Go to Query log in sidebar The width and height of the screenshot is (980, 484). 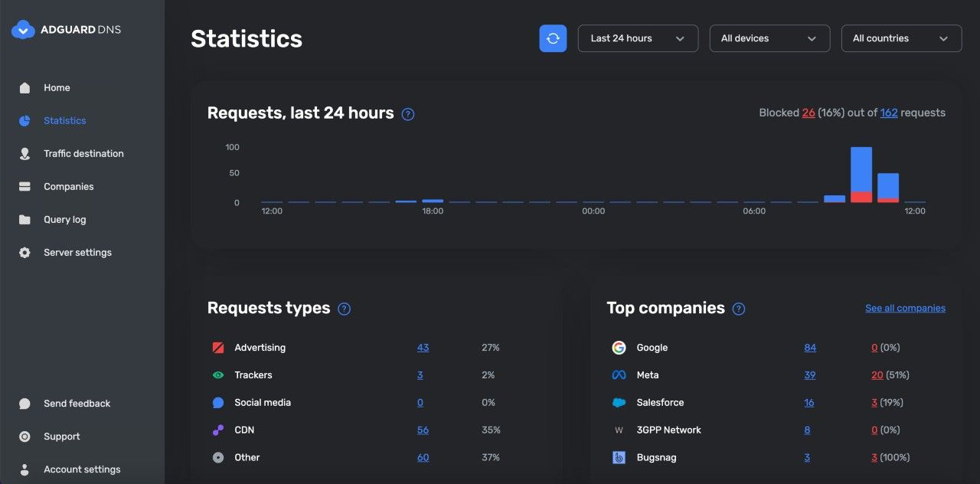(x=64, y=220)
